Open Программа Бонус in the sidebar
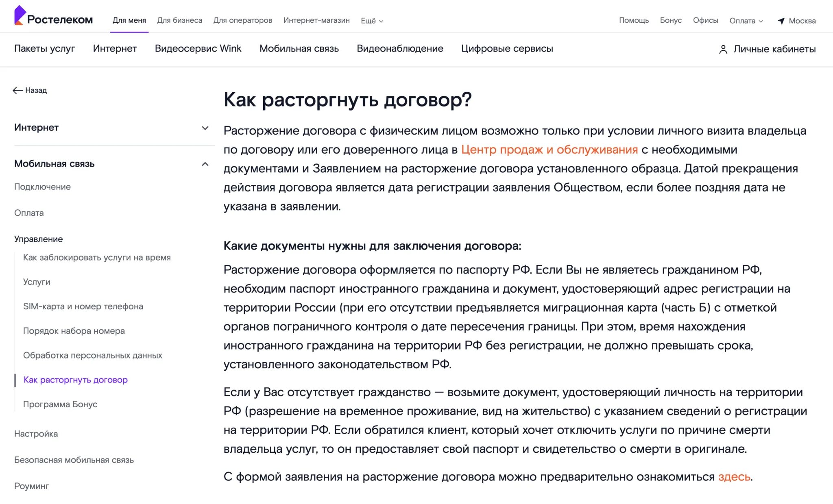 point(60,404)
